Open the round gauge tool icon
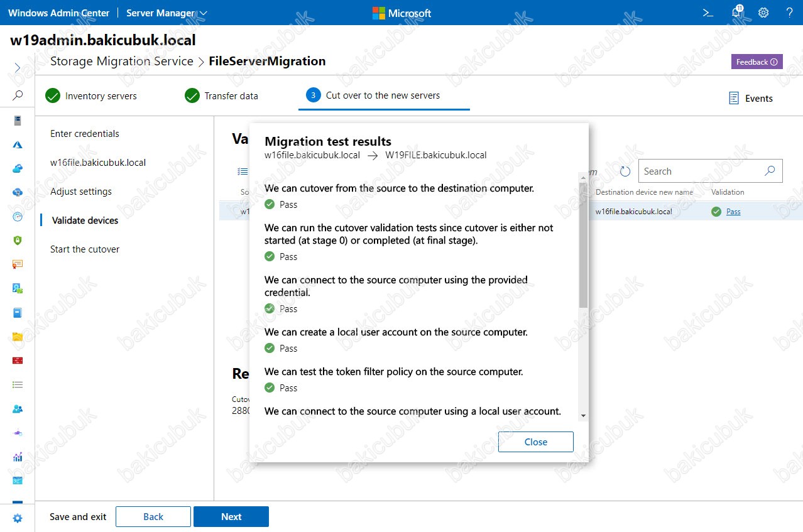The height and width of the screenshot is (532, 803). (18, 216)
